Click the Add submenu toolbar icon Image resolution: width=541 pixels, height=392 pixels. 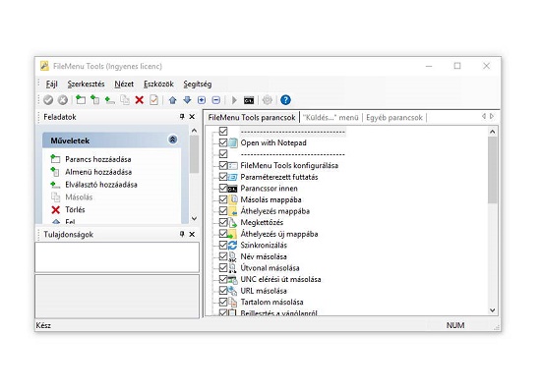click(x=94, y=100)
